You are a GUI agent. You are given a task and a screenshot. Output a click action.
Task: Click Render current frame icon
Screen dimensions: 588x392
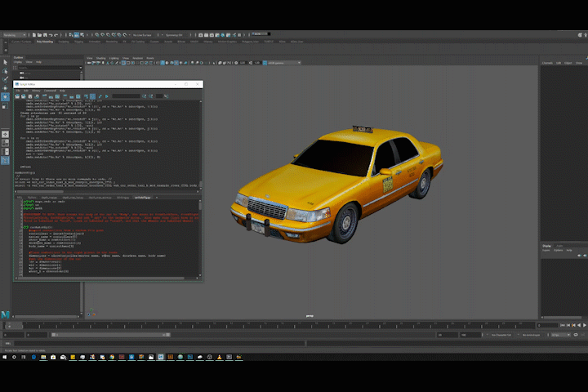(x=206, y=35)
